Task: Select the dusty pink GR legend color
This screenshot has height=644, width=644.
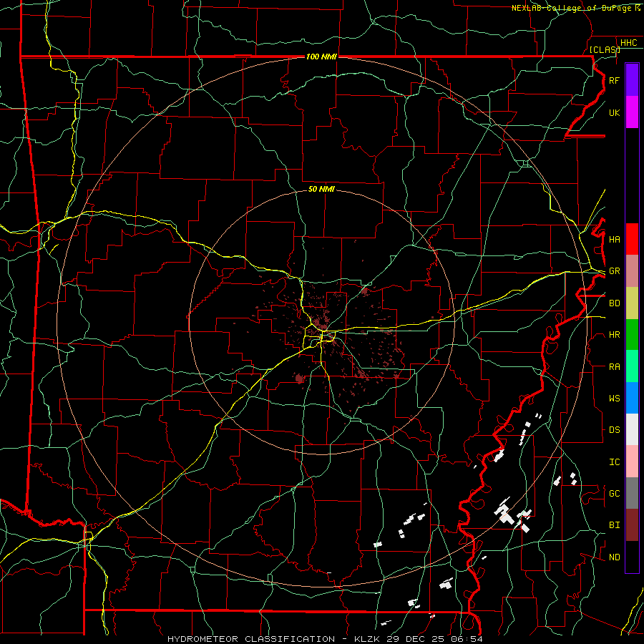Action: (632, 271)
